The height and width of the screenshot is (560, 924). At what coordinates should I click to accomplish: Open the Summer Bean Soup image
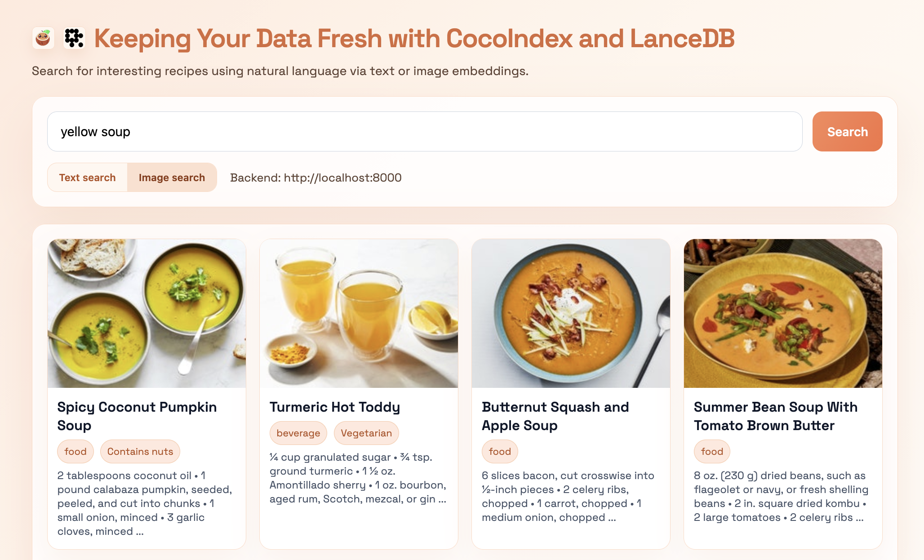783,313
